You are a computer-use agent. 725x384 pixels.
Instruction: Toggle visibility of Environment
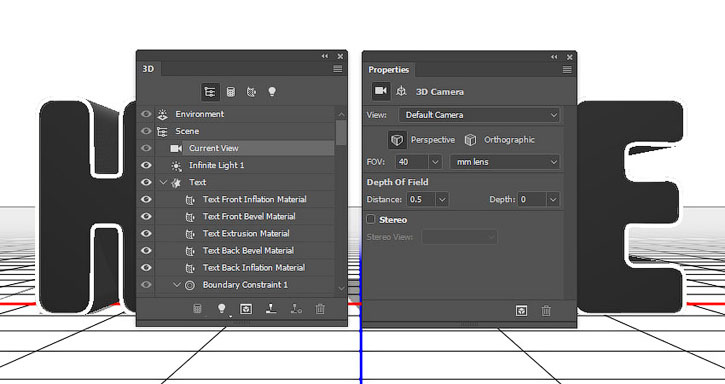point(146,114)
